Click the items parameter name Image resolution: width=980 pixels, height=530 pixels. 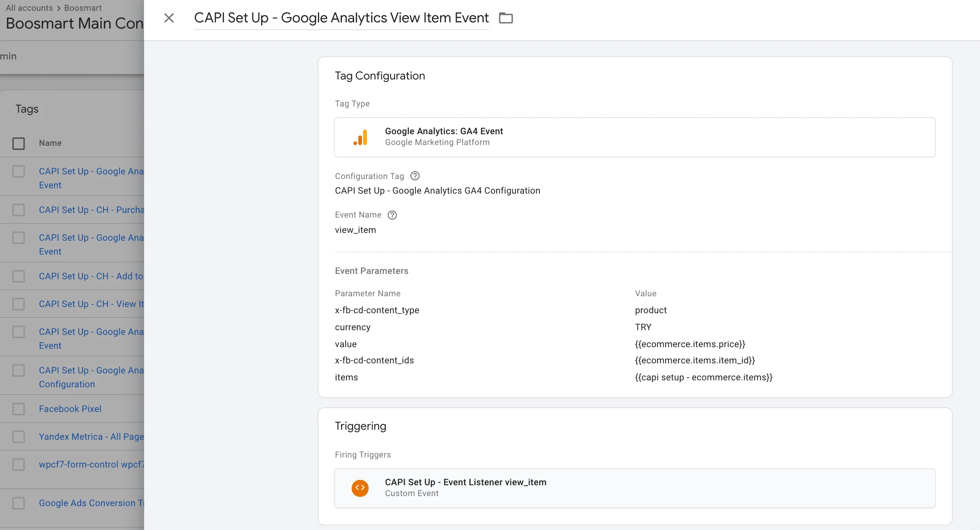[346, 377]
